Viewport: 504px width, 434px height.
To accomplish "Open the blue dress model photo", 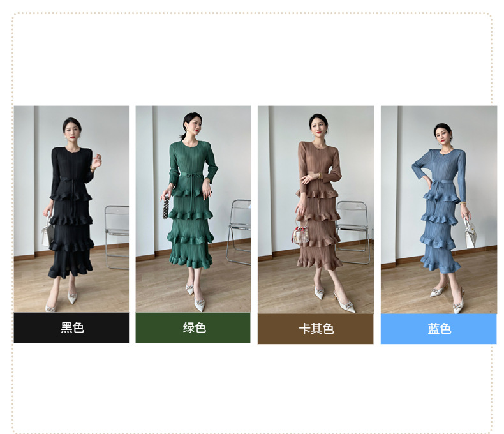I will tap(439, 209).
